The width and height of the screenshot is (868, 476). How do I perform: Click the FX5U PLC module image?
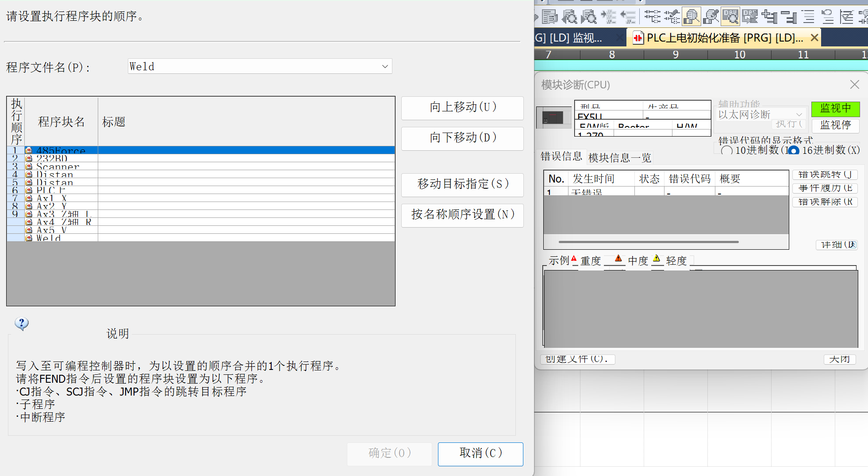pyautogui.click(x=553, y=118)
